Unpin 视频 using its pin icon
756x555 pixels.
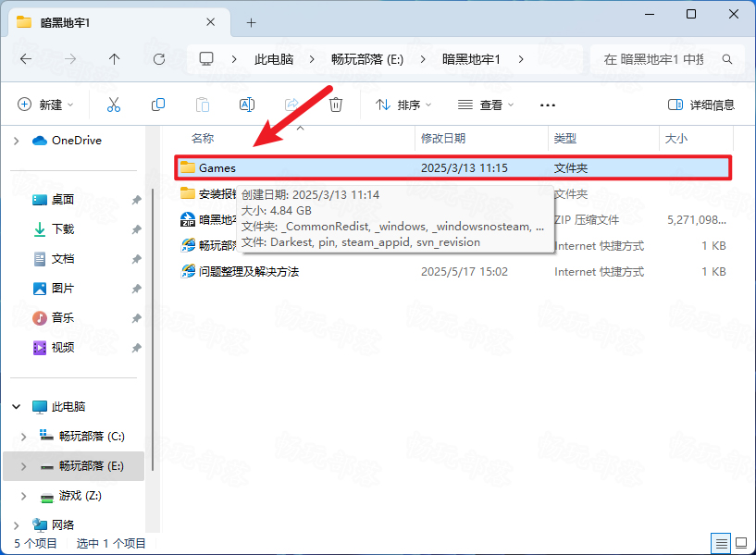pos(136,348)
